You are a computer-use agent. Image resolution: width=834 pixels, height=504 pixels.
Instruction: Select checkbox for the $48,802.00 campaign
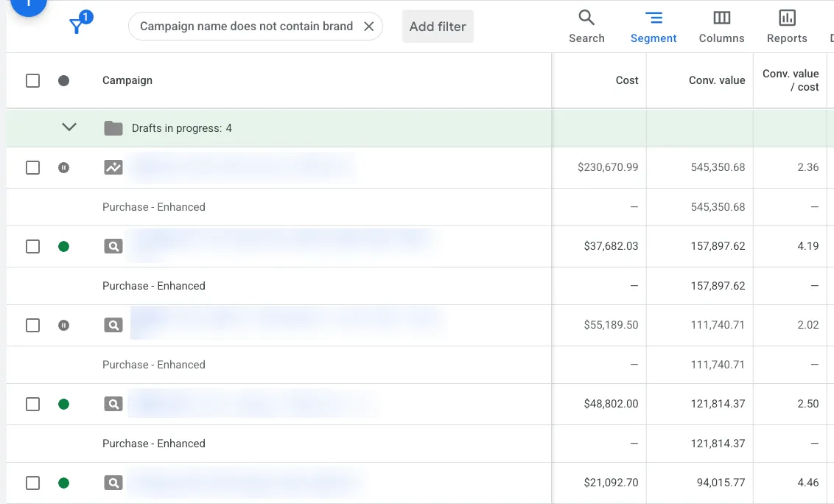click(x=33, y=404)
